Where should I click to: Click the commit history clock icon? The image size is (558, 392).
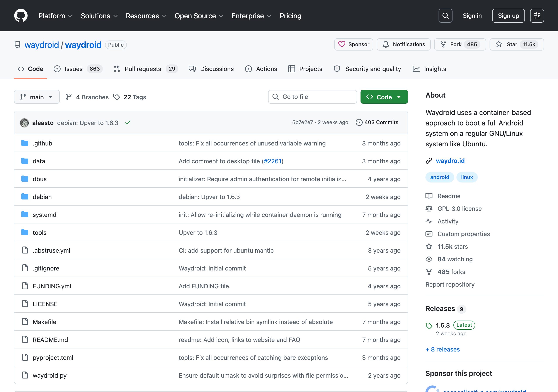pyautogui.click(x=359, y=122)
